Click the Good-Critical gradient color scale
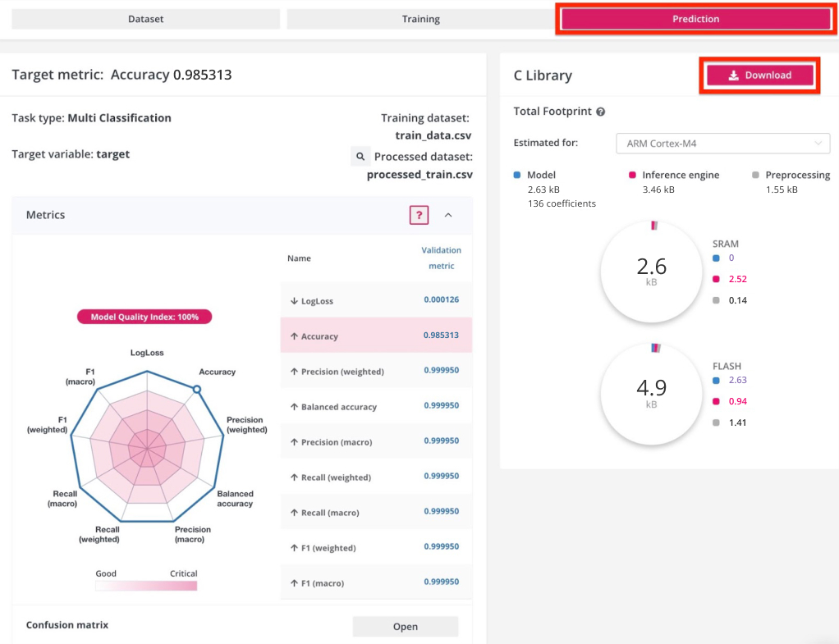839x644 pixels. point(146,586)
